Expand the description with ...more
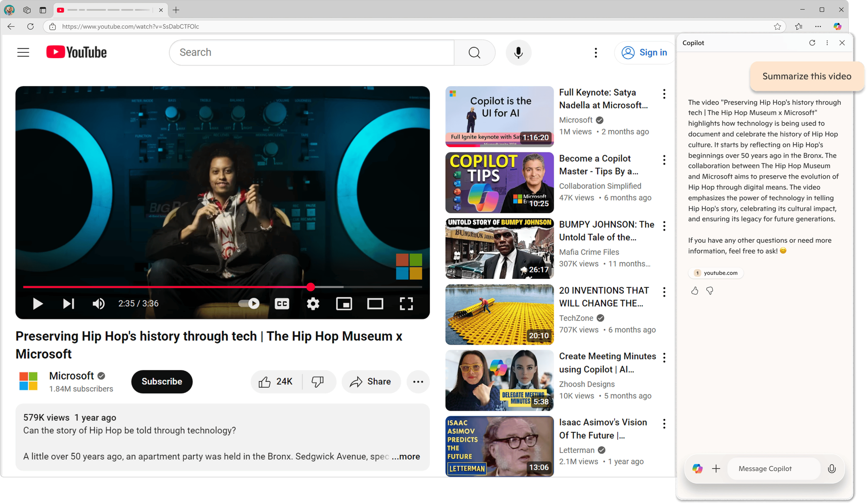 tap(406, 457)
